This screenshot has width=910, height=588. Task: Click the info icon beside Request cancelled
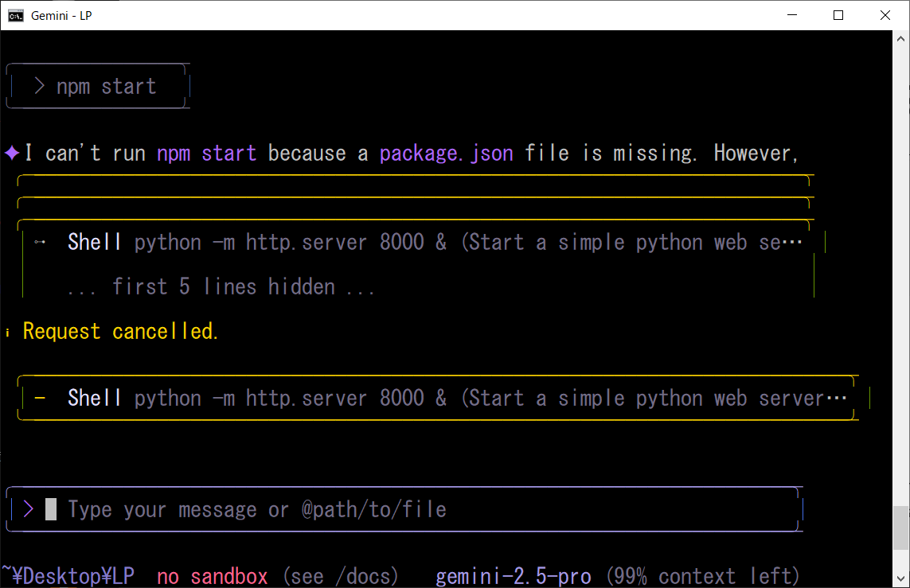[x=7, y=333]
